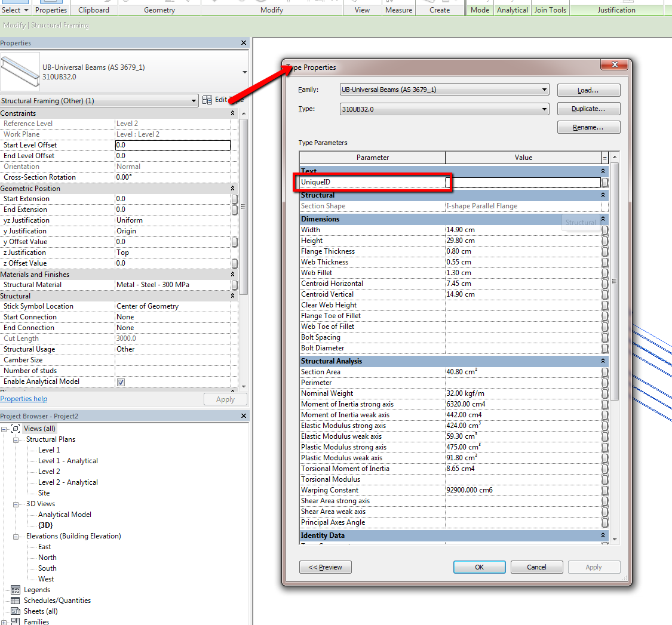Click the associate button beside Section Area
The height and width of the screenshot is (625, 672).
[605, 372]
